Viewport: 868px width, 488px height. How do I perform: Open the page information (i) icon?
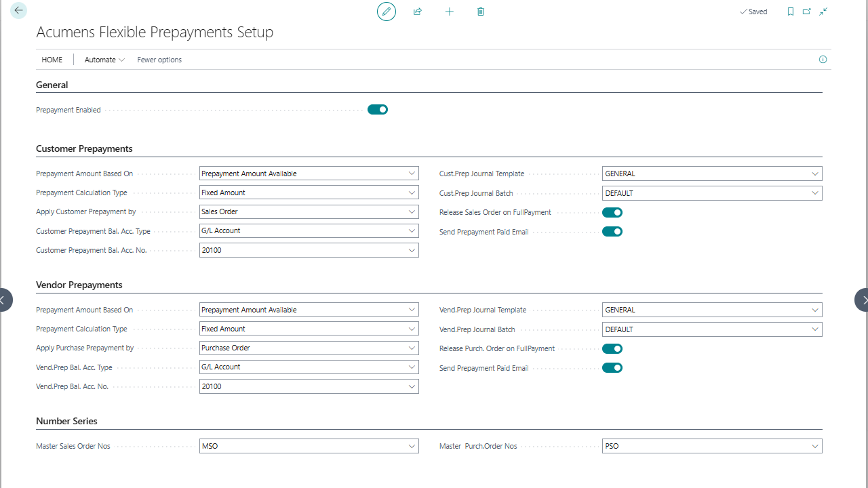[x=823, y=60]
